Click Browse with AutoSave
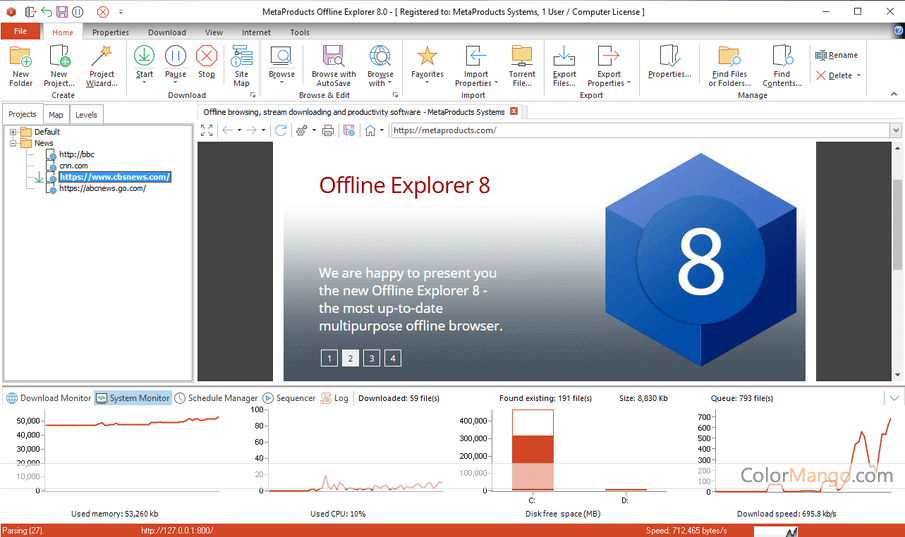The height and width of the screenshot is (537, 905). point(333,58)
